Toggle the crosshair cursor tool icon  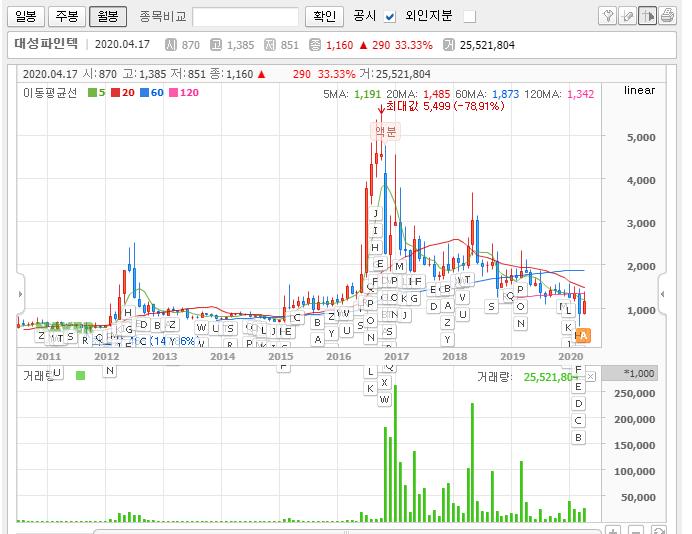click(x=647, y=16)
